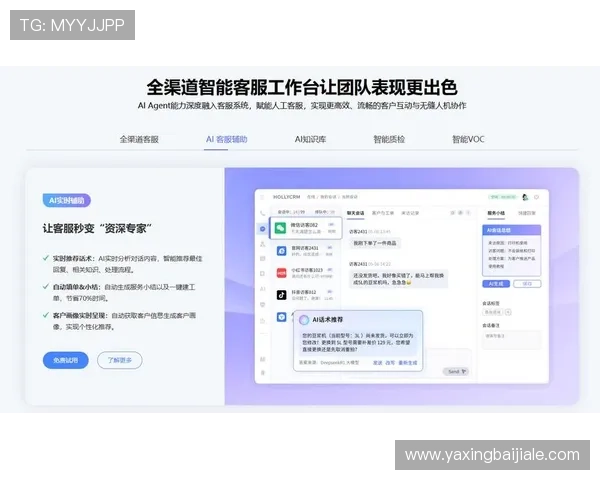Switch to the 智能质检 tab
The width and height of the screenshot is (600, 480).
pyautogui.click(x=389, y=139)
